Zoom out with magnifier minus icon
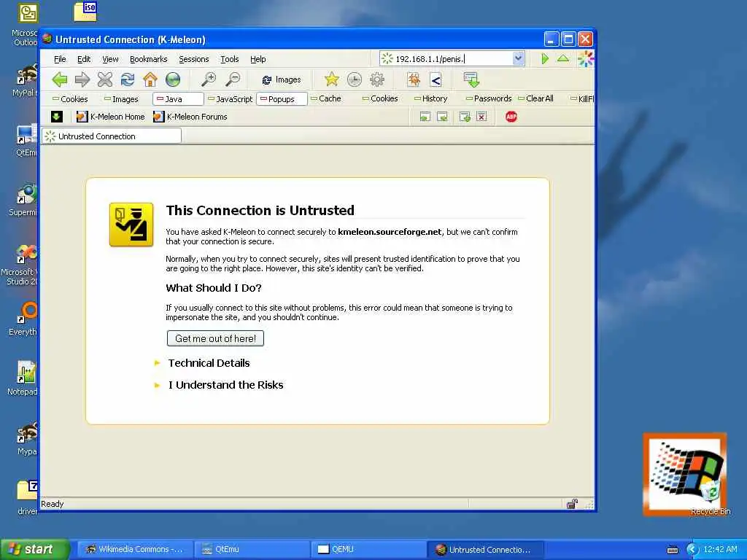 [233, 79]
